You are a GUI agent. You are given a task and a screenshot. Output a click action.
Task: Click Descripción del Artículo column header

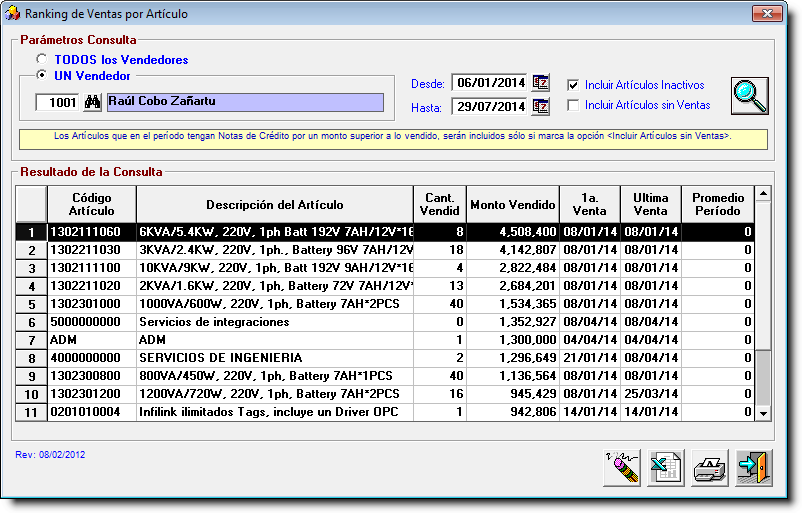(275, 204)
